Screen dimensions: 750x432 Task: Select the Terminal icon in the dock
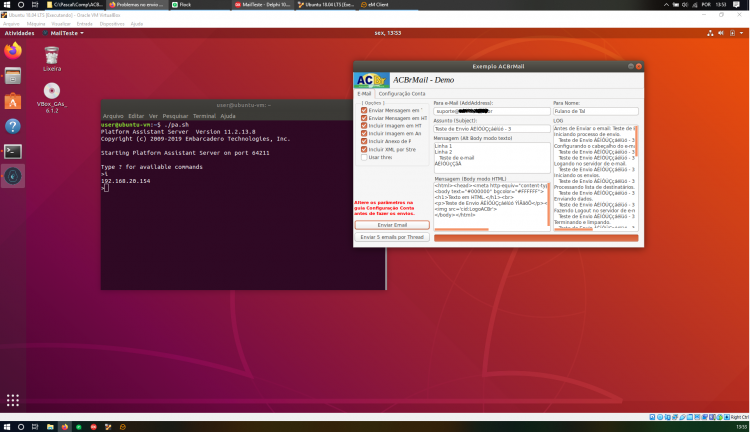13,152
